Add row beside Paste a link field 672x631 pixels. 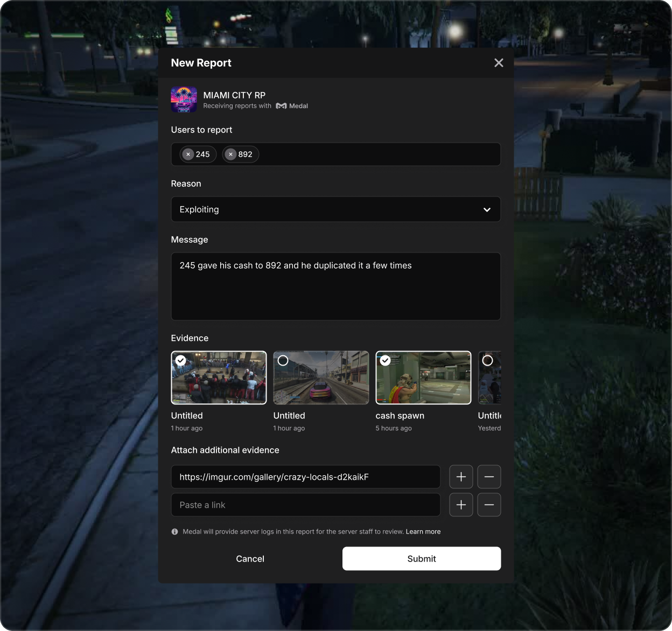pos(461,505)
